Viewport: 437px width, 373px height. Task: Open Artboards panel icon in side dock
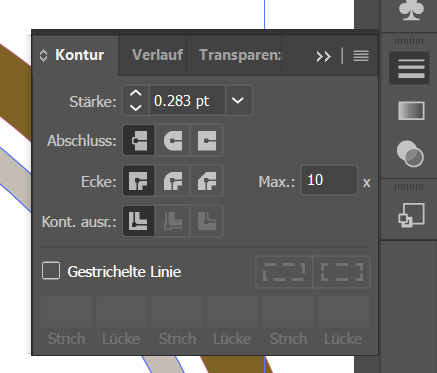(411, 215)
